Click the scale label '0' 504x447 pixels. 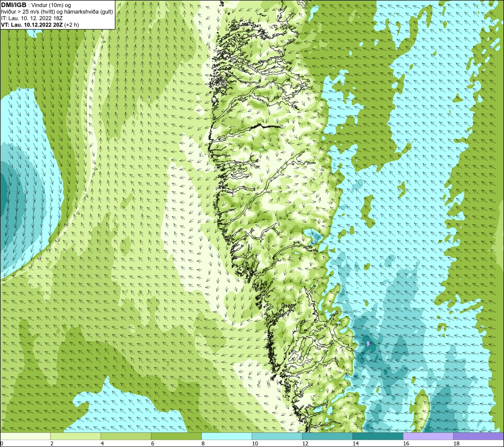(x=2, y=444)
